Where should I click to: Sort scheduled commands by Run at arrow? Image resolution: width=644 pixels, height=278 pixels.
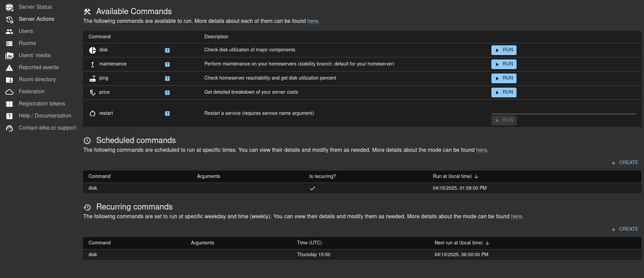coord(476,177)
